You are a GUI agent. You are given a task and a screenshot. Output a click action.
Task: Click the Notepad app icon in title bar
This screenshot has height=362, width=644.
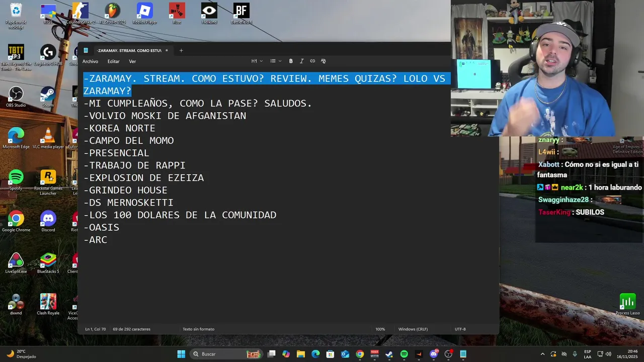click(x=86, y=50)
